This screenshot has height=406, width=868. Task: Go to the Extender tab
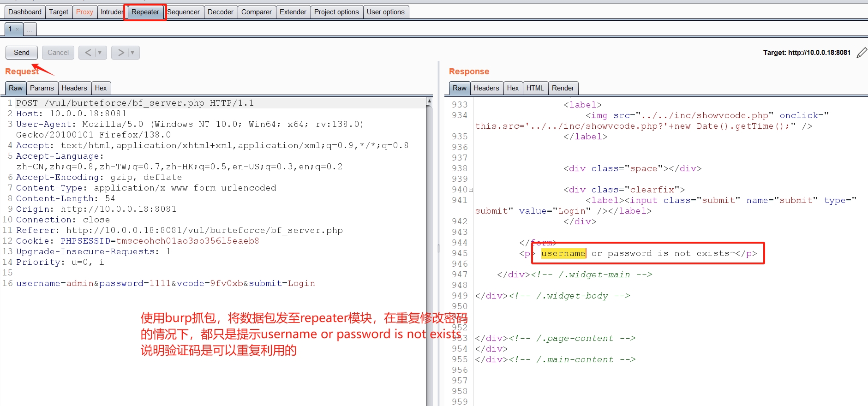[293, 12]
